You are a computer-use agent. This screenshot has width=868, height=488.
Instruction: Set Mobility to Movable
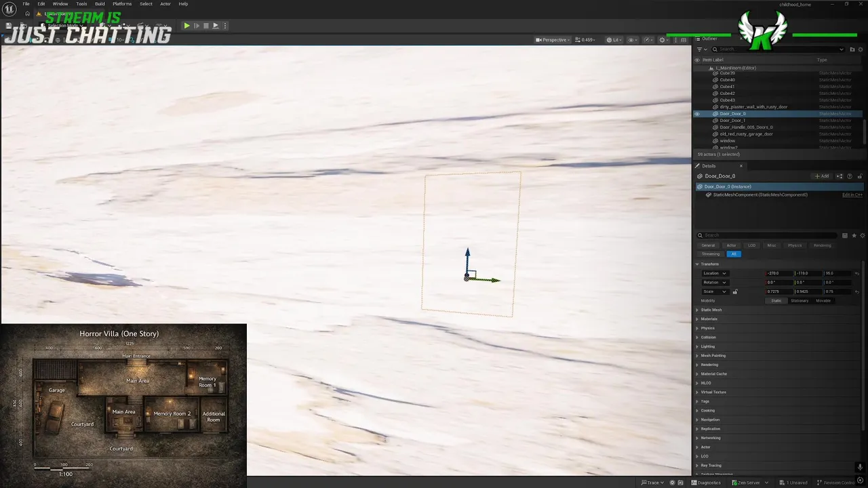[x=823, y=301]
